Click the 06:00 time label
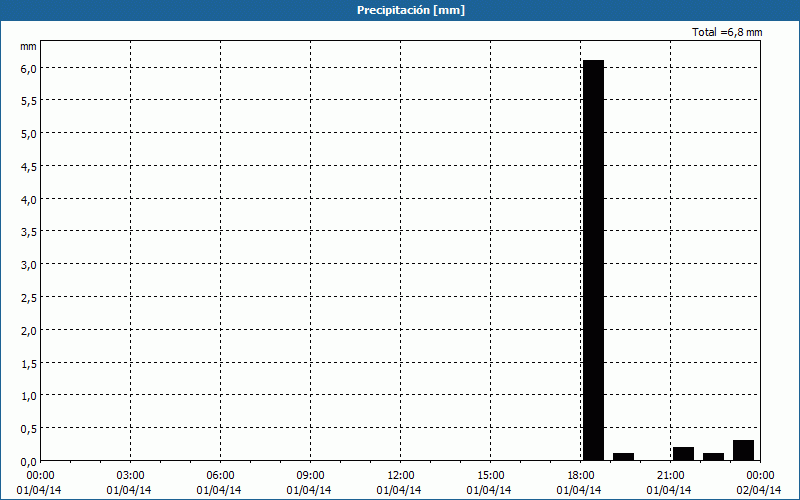This screenshot has width=800, height=500. point(220,476)
